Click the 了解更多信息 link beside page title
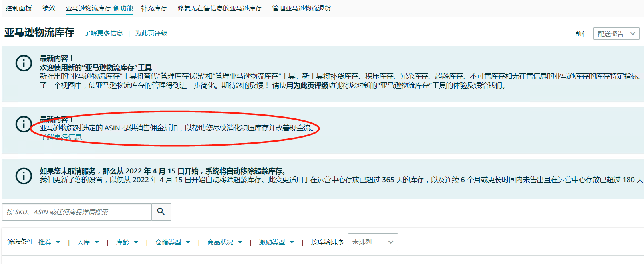 click(x=104, y=33)
